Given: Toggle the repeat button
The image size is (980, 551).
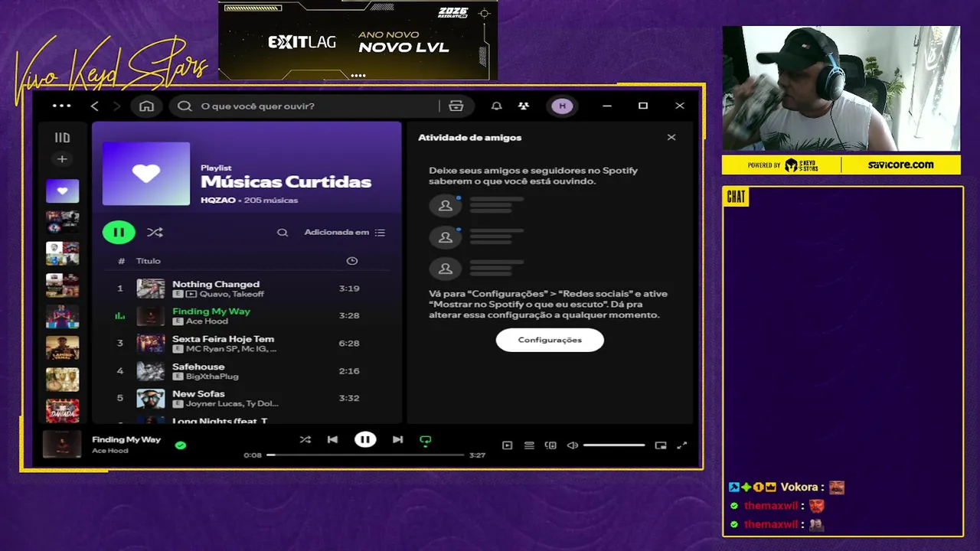Looking at the screenshot, I should (426, 440).
